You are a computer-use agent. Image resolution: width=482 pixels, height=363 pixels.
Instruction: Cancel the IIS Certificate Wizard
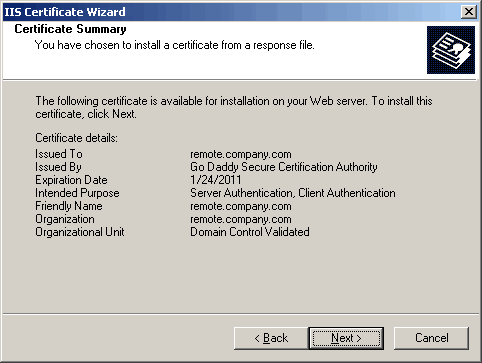pyautogui.click(x=431, y=338)
